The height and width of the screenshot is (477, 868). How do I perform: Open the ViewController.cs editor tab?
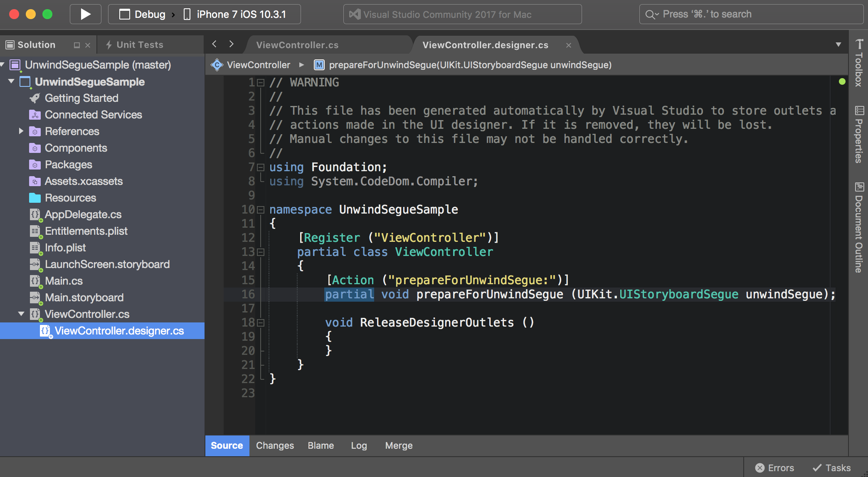[x=297, y=45]
